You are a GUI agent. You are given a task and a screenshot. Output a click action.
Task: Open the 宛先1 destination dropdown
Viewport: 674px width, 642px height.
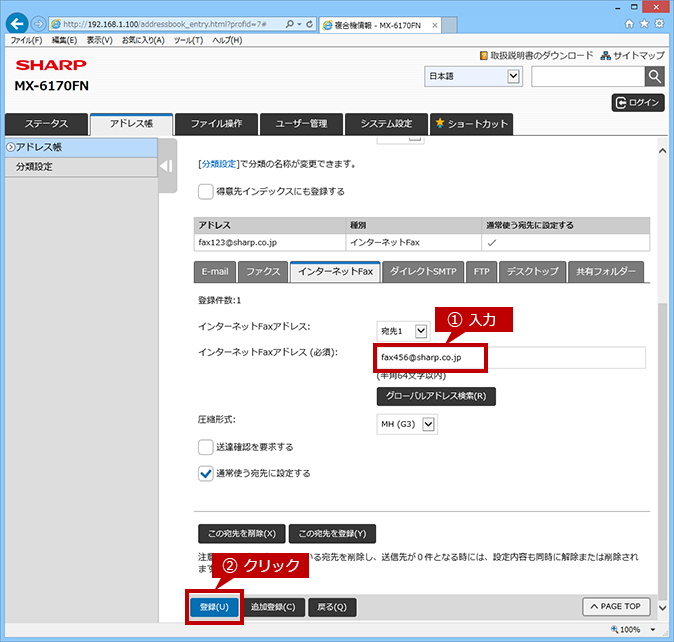tap(403, 331)
